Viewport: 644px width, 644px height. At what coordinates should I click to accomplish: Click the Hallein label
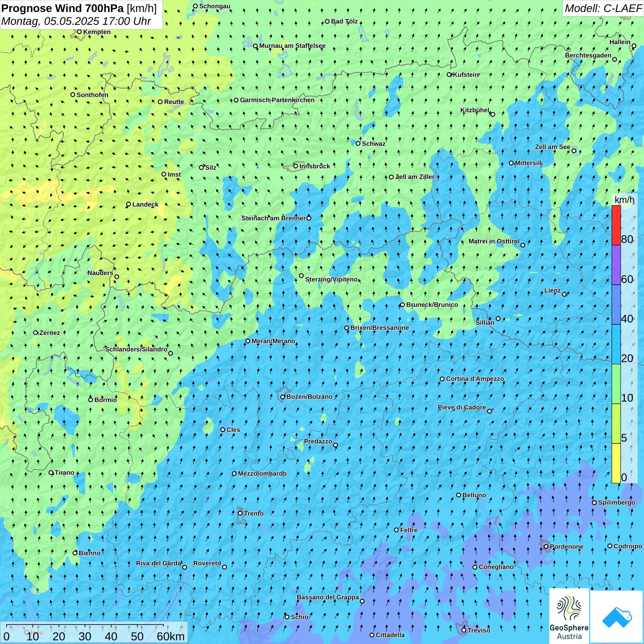620,42
